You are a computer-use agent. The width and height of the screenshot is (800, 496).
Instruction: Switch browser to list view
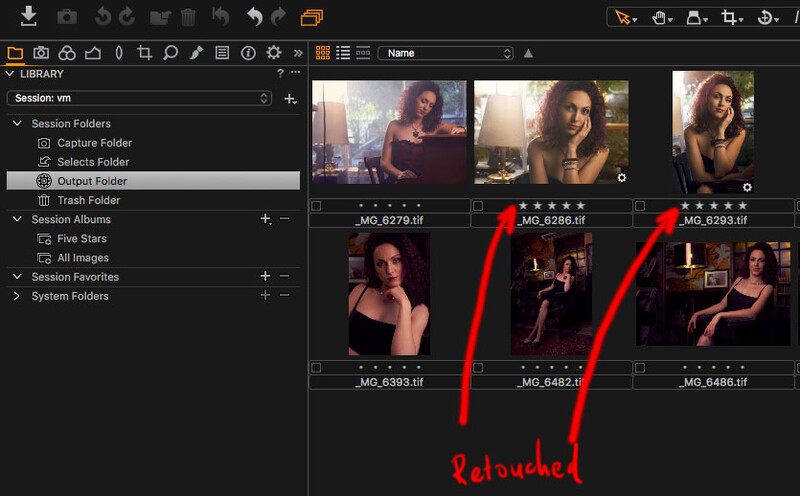343,53
